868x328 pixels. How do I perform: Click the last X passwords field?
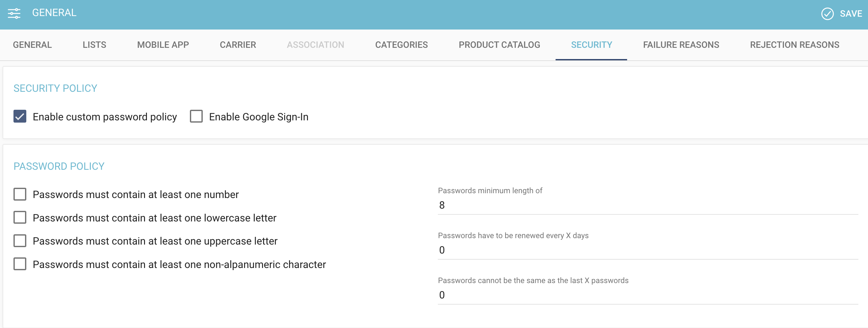(x=648, y=295)
